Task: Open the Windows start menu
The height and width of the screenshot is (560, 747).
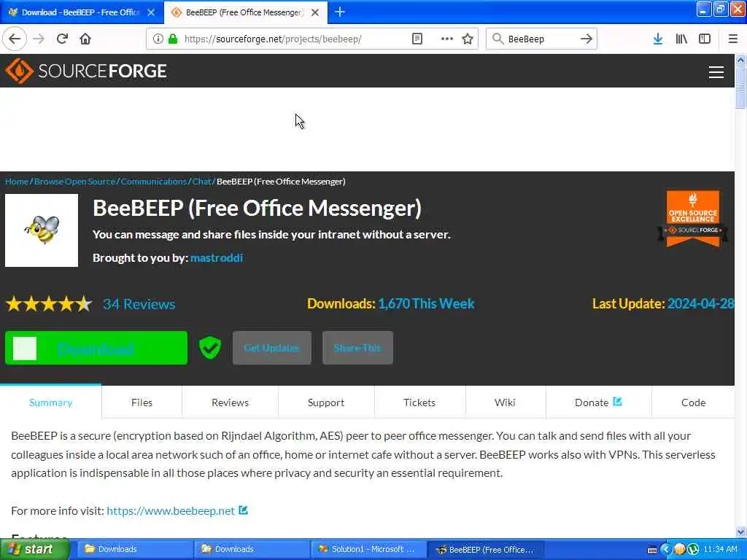Action: (34, 549)
